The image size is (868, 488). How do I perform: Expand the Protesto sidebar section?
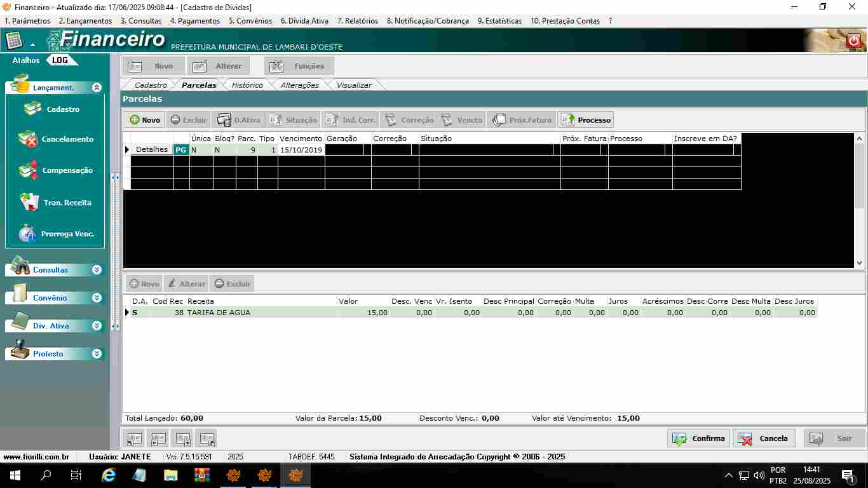coord(97,354)
